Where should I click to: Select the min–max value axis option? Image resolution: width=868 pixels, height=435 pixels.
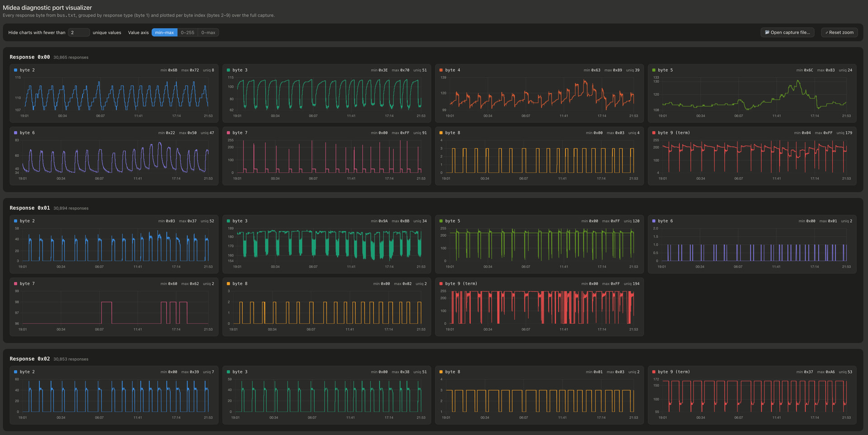point(164,33)
